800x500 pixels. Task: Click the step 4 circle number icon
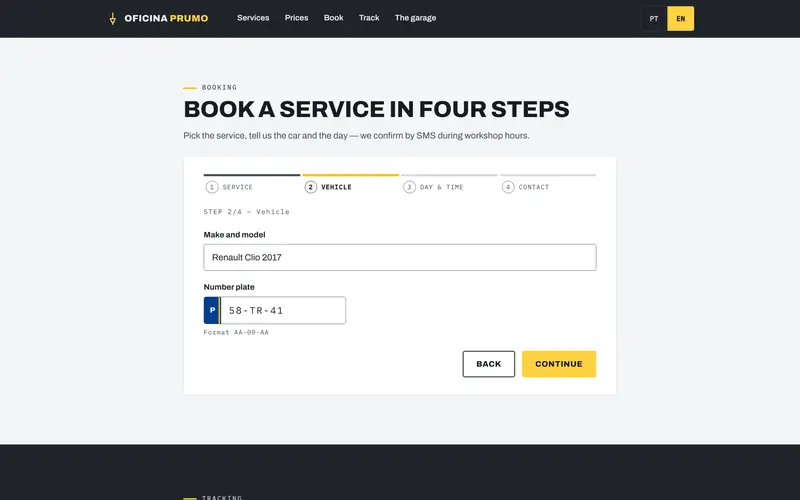point(508,187)
